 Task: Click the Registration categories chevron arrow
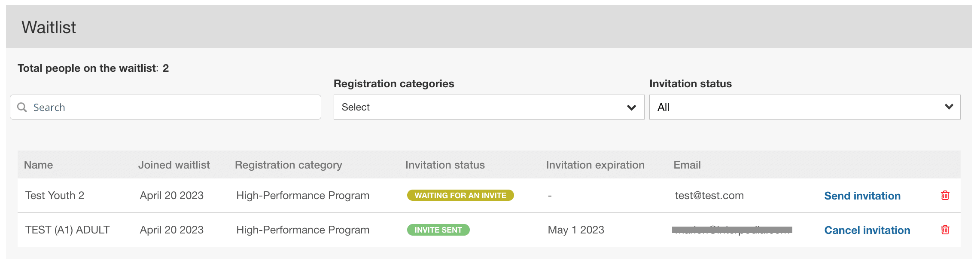point(631,107)
